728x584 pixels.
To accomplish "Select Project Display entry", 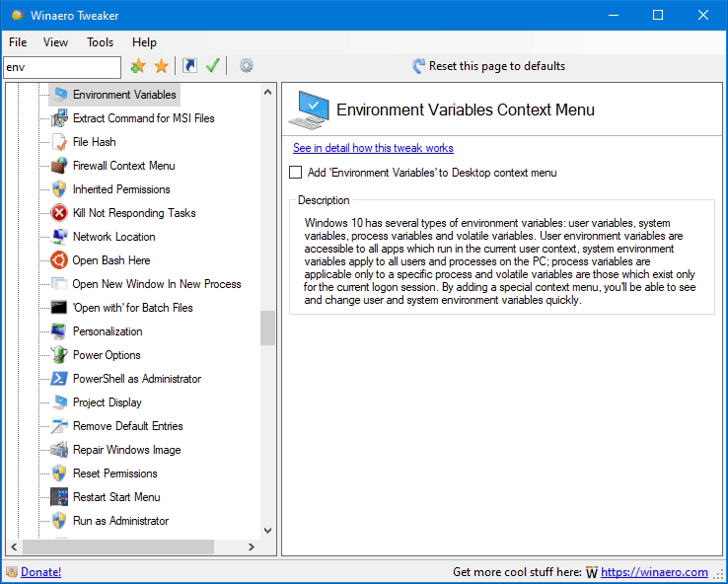I will click(x=108, y=402).
